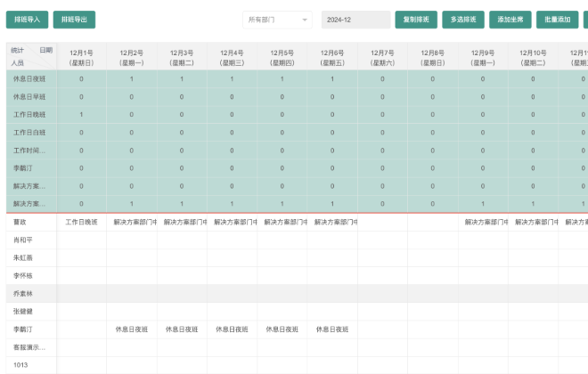Open 李麟汀's 休息日夜班 shift on 12月2号
The image size is (588, 374).
(131, 329)
